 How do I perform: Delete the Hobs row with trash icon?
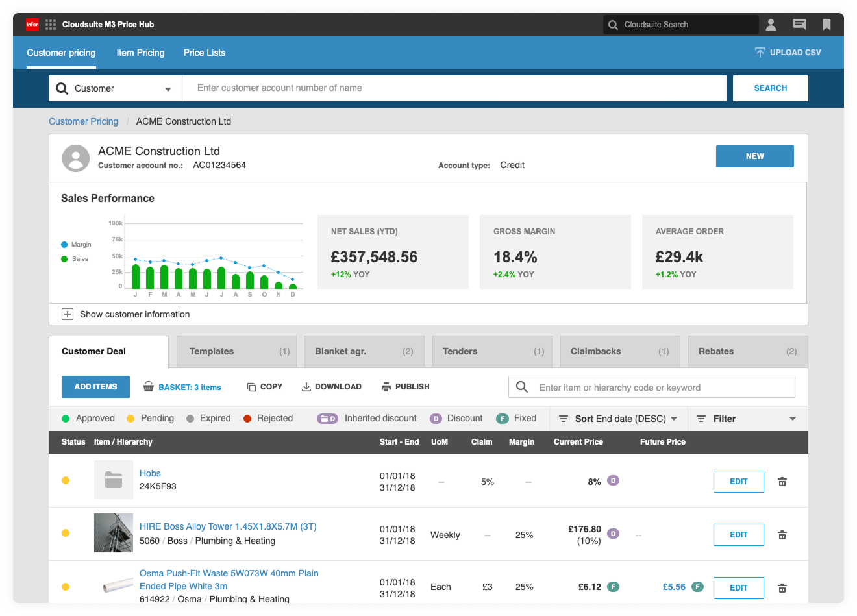pyautogui.click(x=782, y=482)
